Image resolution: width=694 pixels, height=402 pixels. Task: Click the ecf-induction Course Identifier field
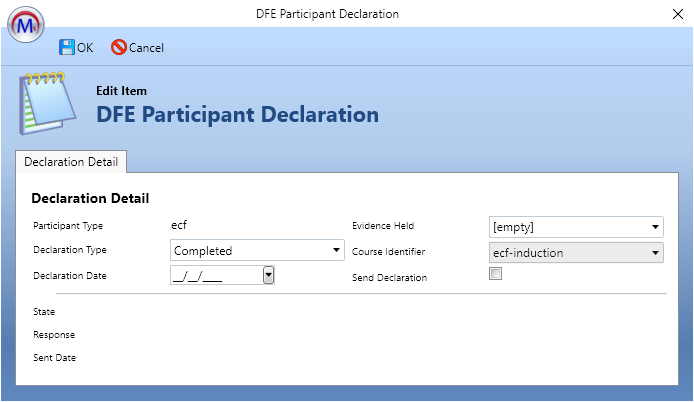[565, 253]
